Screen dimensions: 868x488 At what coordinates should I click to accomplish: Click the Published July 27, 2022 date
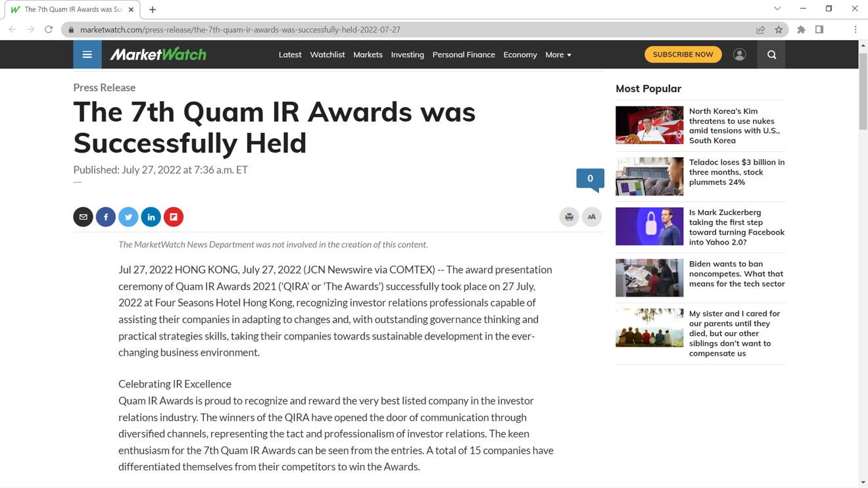click(160, 170)
